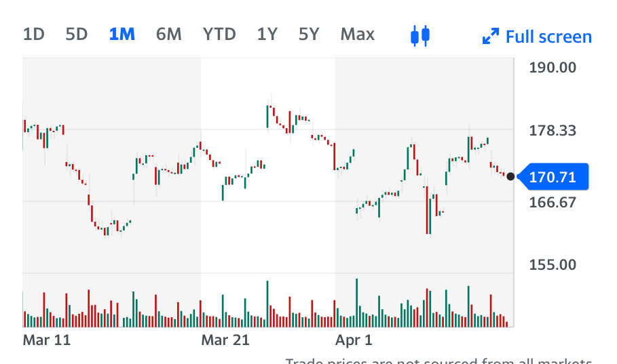Click the Mar 21 date label
The width and height of the screenshot is (617, 364).
tap(225, 340)
